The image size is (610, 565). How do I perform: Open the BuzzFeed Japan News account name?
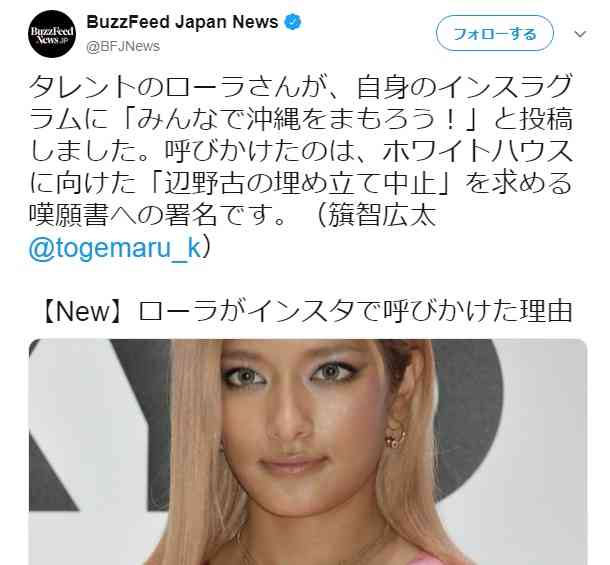182,22
